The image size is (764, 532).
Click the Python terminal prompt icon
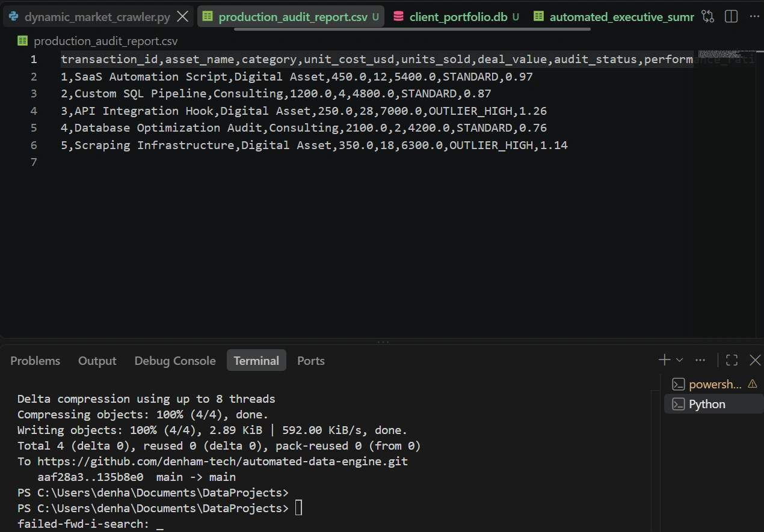pyautogui.click(x=679, y=404)
